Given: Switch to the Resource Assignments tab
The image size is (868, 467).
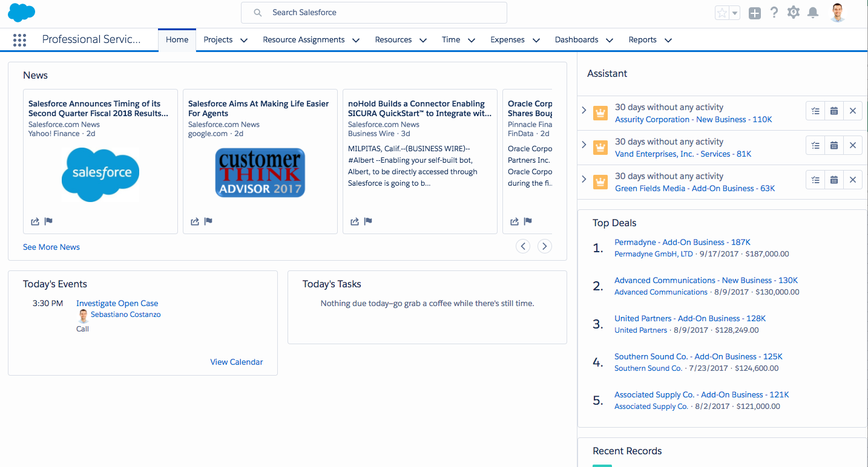Looking at the screenshot, I should point(304,40).
